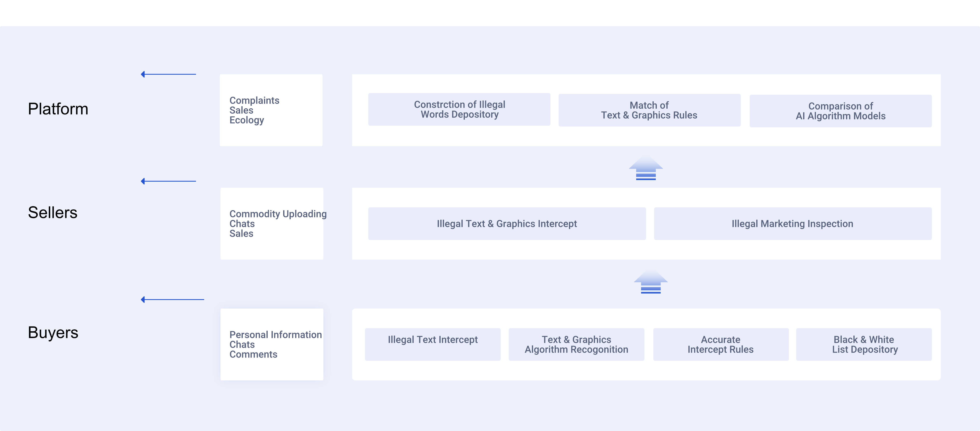The height and width of the screenshot is (431, 980).
Task: Select Text & Graphics Algorithm Recogonition box
Action: tap(576, 344)
